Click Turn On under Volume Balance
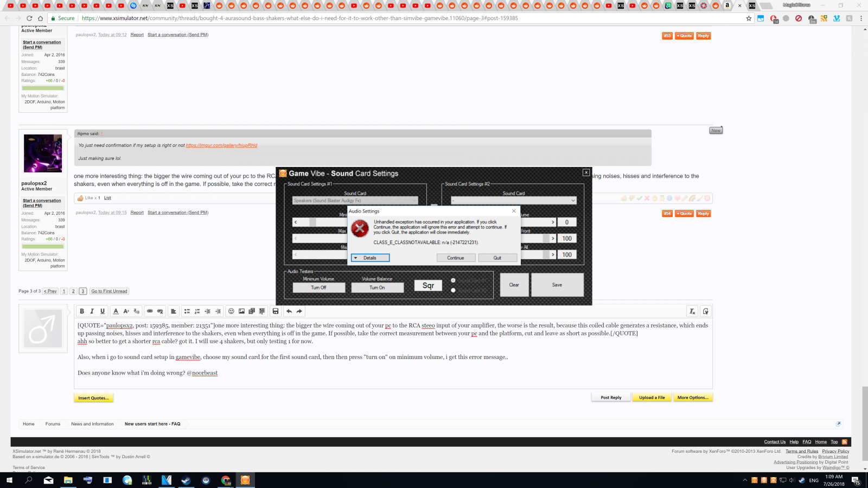 coord(378,288)
